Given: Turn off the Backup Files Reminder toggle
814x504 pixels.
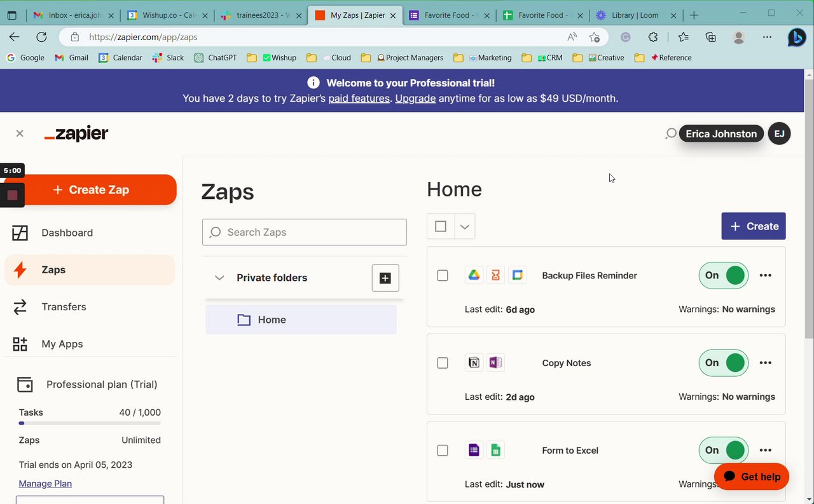Looking at the screenshot, I should [x=724, y=275].
